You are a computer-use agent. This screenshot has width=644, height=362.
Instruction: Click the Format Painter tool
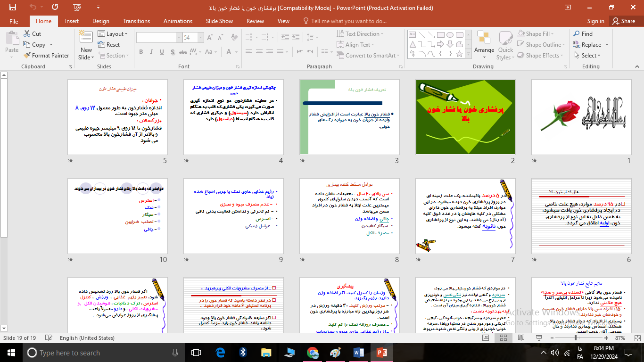tap(46, 55)
